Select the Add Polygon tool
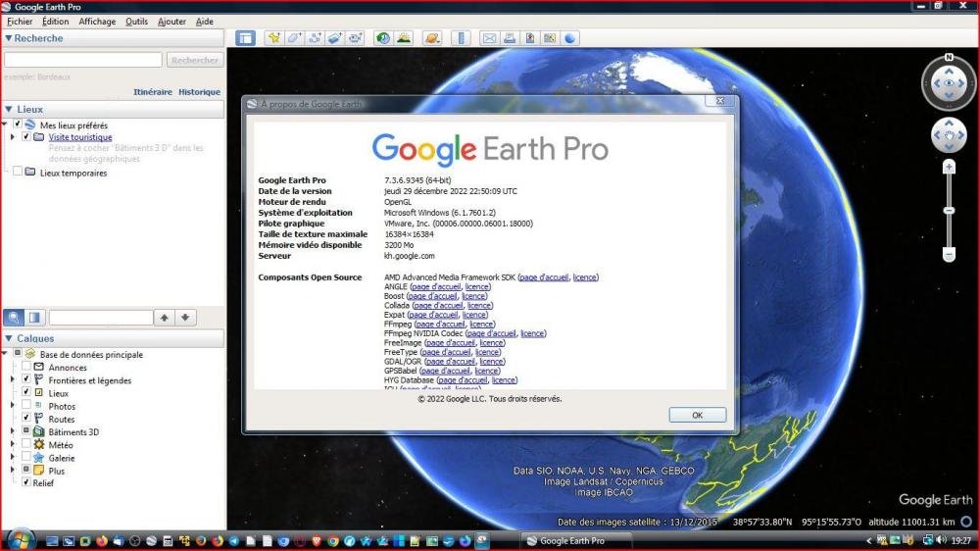The width and height of the screenshot is (980, 551). [x=294, y=38]
